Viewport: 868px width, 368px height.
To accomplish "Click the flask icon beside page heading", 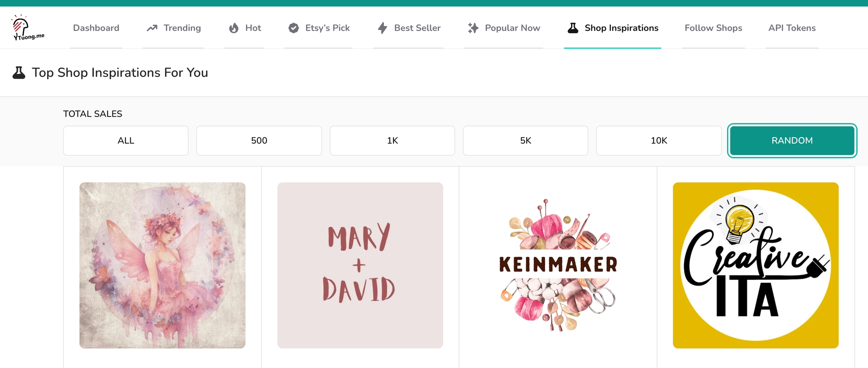I will (x=19, y=72).
